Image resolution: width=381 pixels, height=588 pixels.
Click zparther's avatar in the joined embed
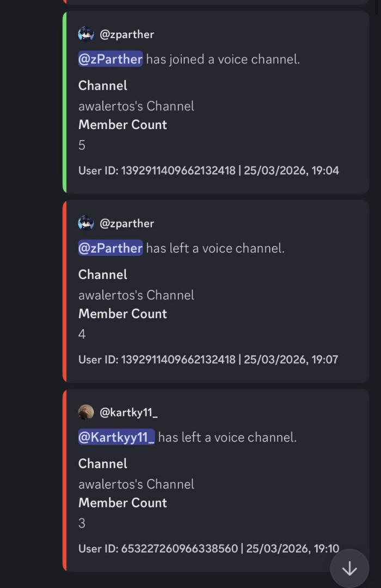[x=86, y=34]
